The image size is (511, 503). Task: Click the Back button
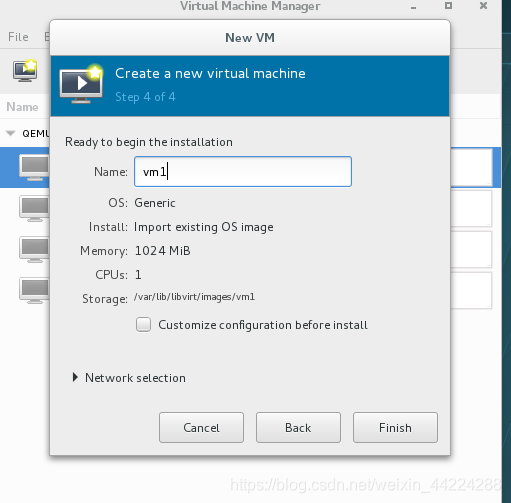click(x=298, y=427)
